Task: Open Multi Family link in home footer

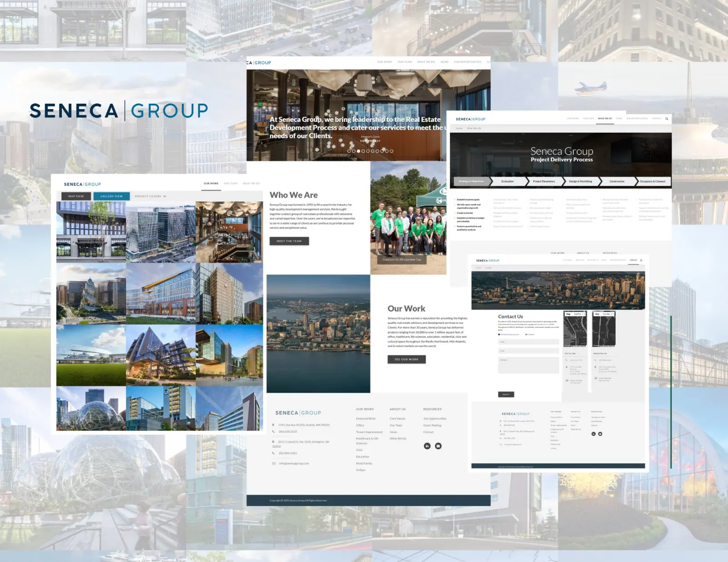Action: point(364,463)
